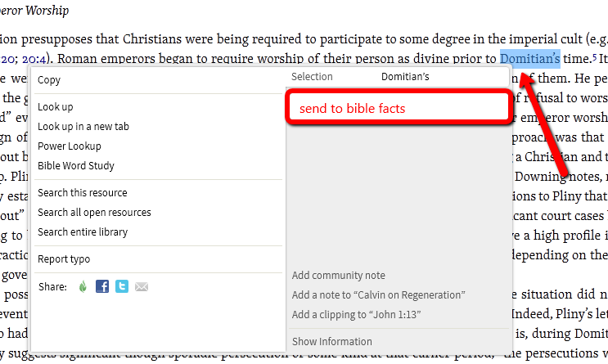Choose Search this resource

tap(82, 193)
